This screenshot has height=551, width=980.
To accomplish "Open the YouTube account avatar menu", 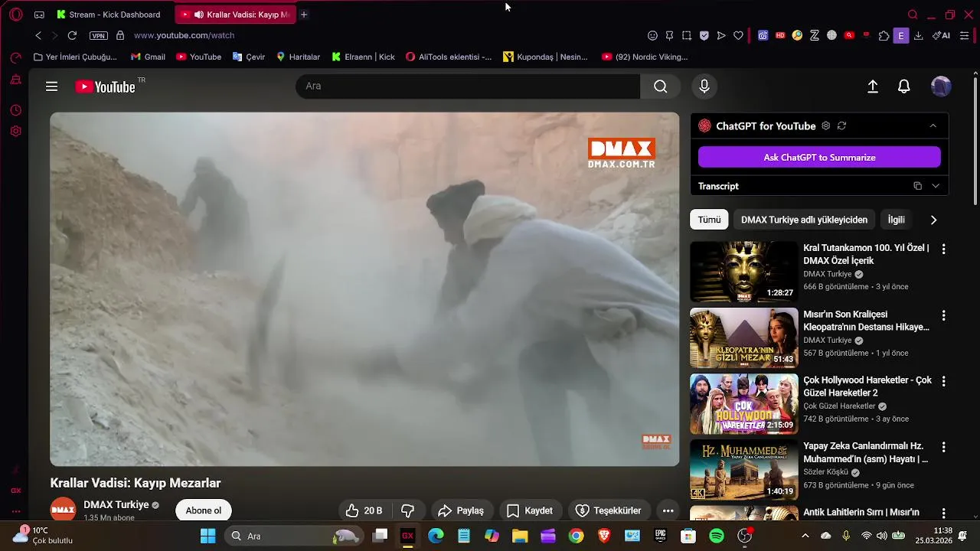I will point(941,86).
